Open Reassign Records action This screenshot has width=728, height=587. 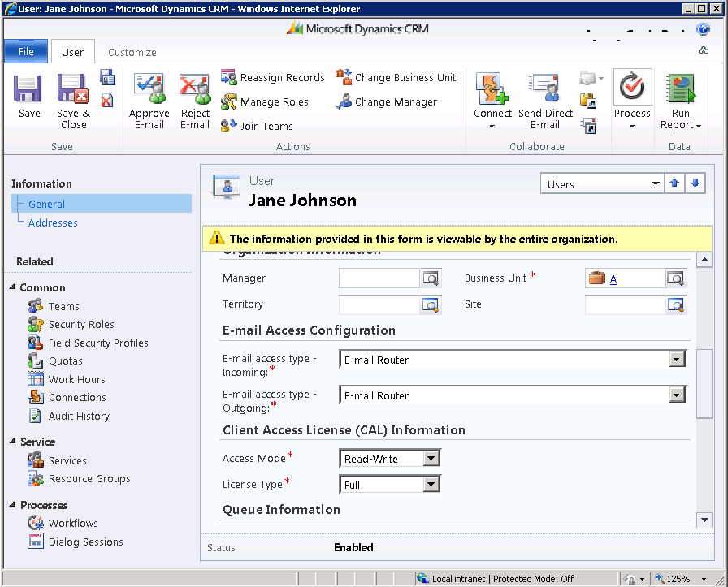tap(272, 77)
